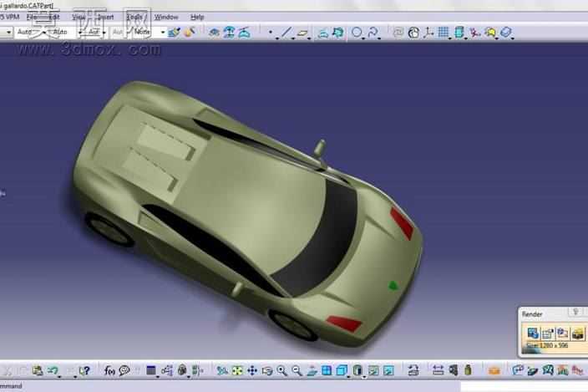Select the Rotate view tool

pos(267,371)
